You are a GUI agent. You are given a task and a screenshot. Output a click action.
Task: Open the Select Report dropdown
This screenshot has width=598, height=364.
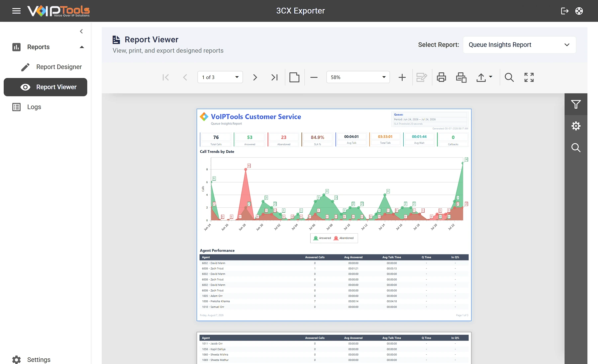tap(519, 45)
